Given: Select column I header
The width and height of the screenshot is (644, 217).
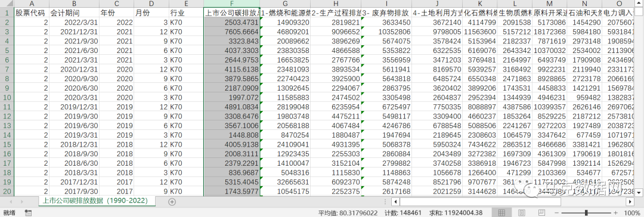Looking at the screenshot, I should point(386,4).
